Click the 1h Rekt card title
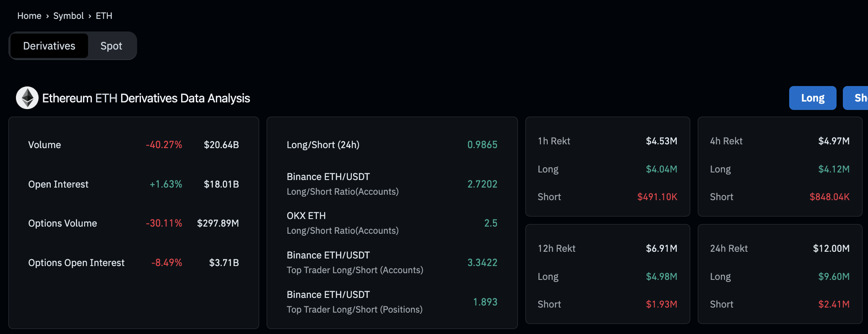 click(554, 141)
